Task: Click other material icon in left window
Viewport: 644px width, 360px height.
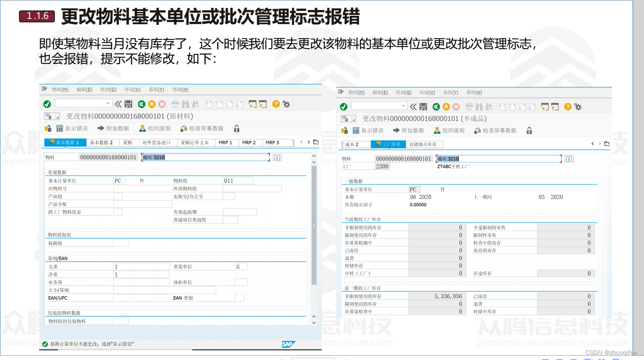Action: pos(48,129)
